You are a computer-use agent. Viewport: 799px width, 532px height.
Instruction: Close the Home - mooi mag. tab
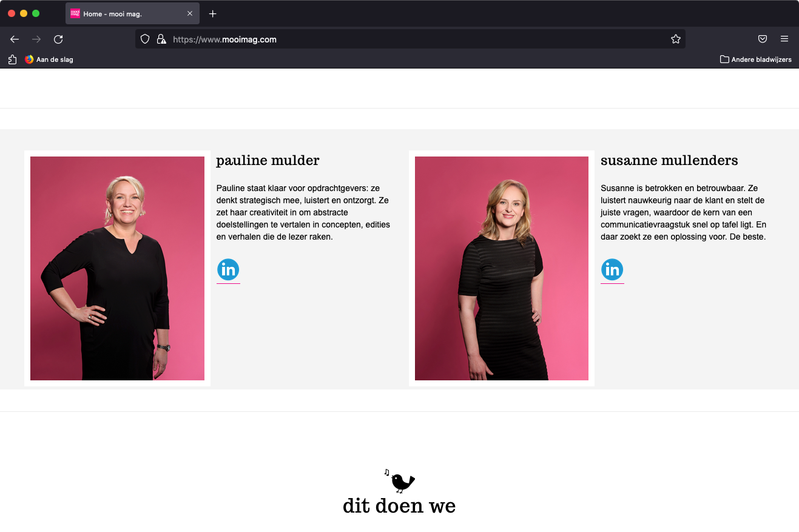coord(190,13)
